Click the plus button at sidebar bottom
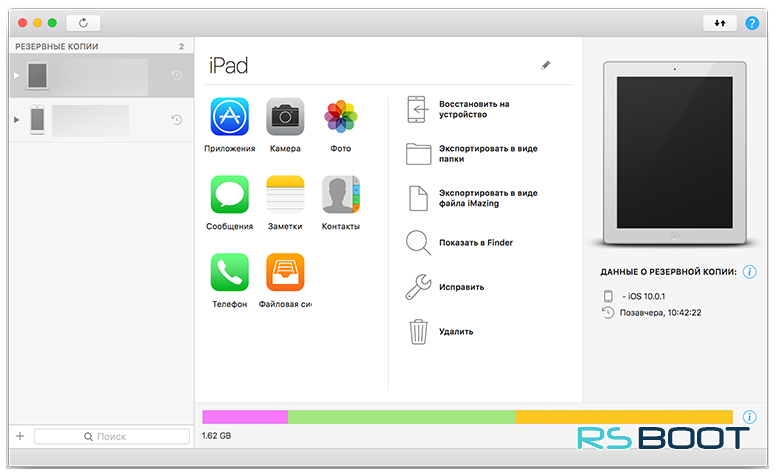 pyautogui.click(x=20, y=436)
